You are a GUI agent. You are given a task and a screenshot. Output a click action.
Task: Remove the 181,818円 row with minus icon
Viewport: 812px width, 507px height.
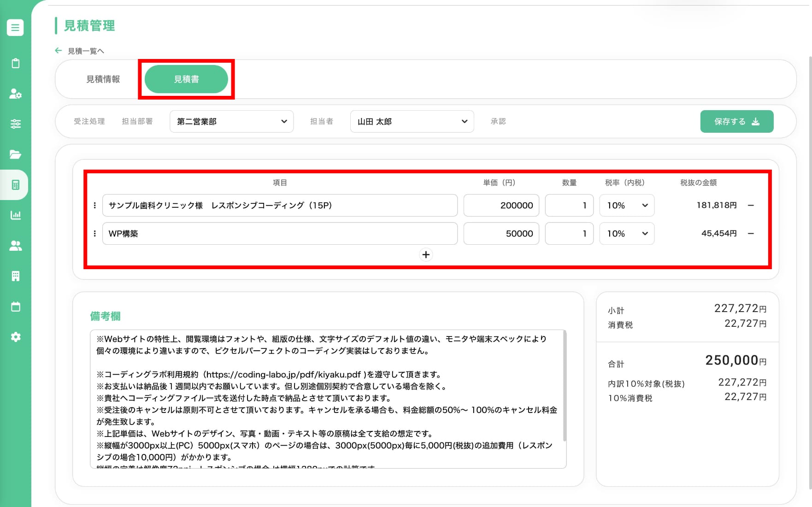click(x=751, y=206)
